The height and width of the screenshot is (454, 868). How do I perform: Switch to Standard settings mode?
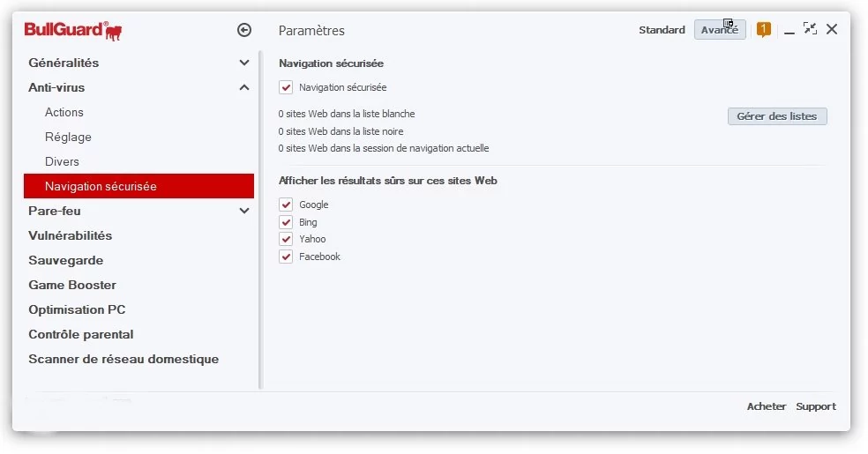pyautogui.click(x=662, y=30)
